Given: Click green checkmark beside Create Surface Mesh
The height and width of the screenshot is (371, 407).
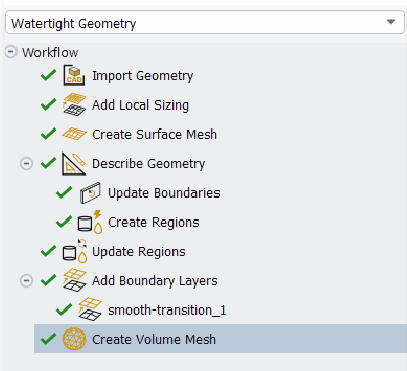Looking at the screenshot, I should pos(48,134).
